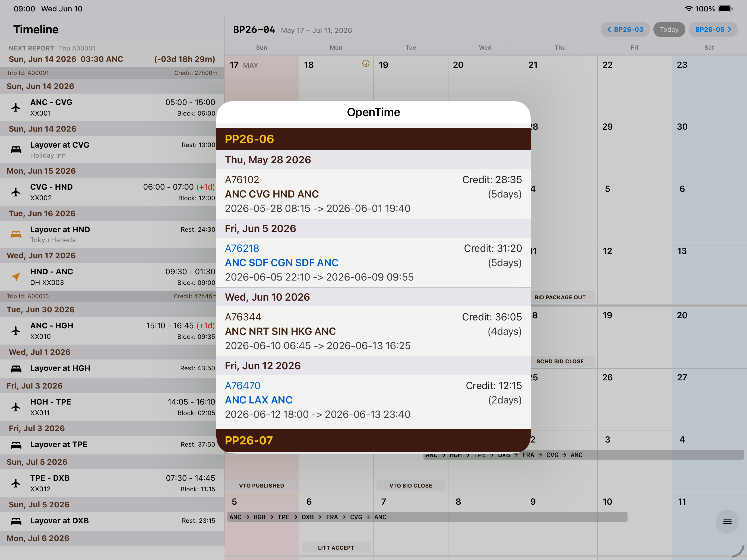Select ANC LAX ANC route
The height and width of the screenshot is (560, 747).
[259, 400]
